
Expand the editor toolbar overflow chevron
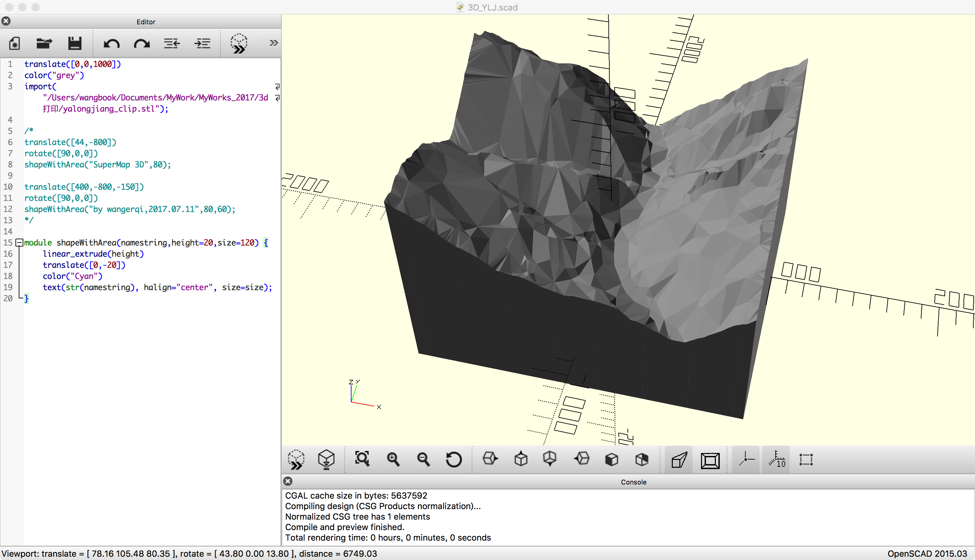point(273,43)
